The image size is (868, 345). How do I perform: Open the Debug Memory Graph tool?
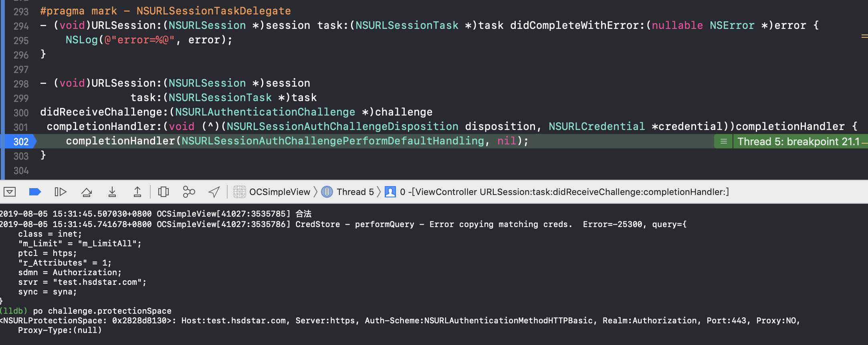(x=189, y=192)
